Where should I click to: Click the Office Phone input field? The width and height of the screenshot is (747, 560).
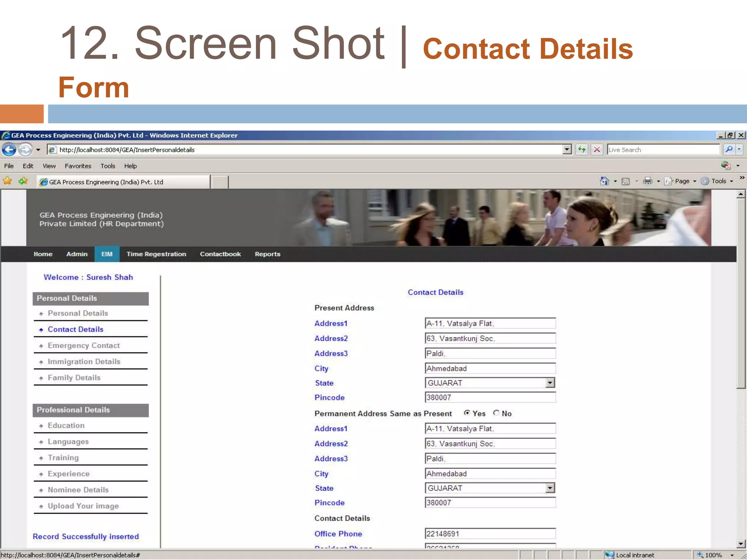tap(490, 534)
